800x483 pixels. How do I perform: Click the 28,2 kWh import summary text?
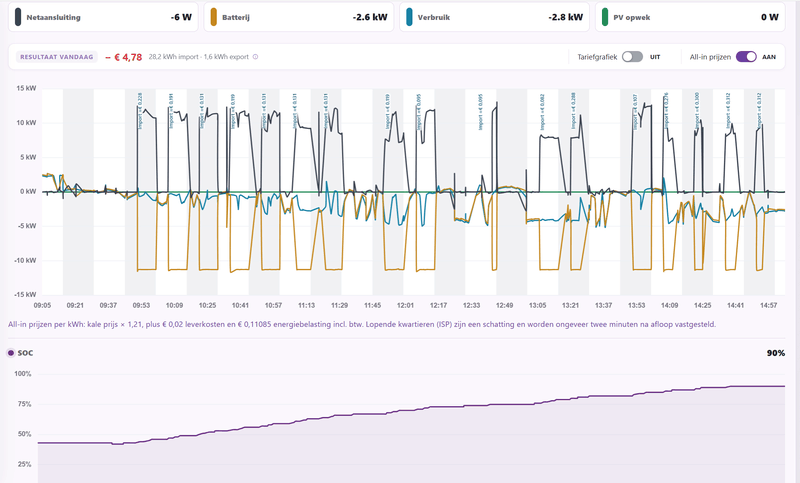(x=173, y=57)
